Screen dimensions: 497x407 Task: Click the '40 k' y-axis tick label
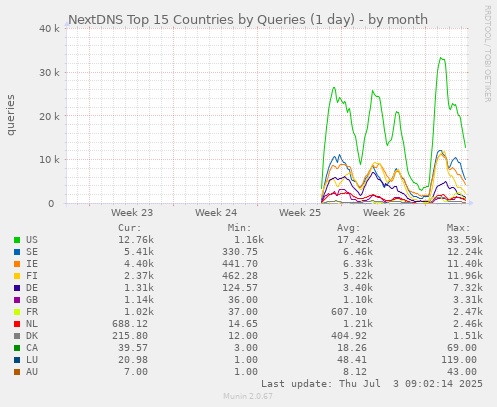(x=49, y=29)
